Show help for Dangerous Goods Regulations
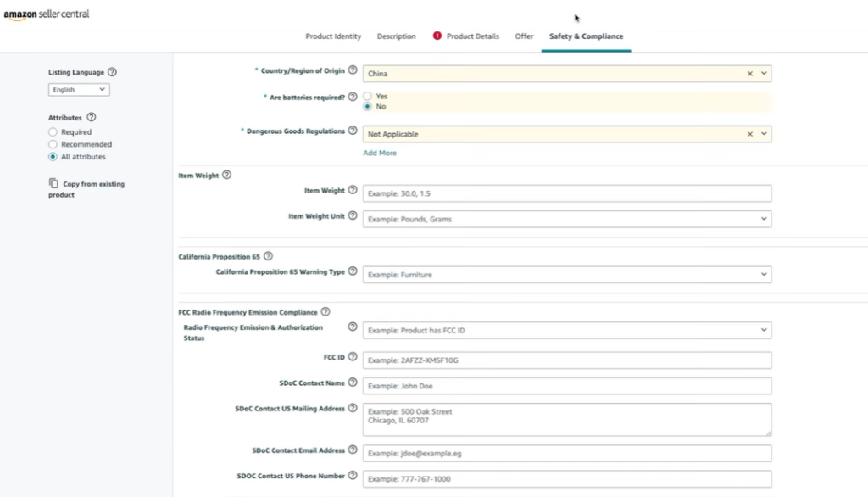The width and height of the screenshot is (868, 497). coord(353,131)
